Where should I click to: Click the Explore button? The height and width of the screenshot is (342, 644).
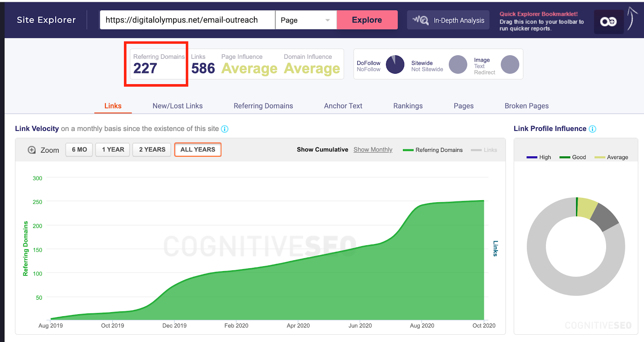367,20
